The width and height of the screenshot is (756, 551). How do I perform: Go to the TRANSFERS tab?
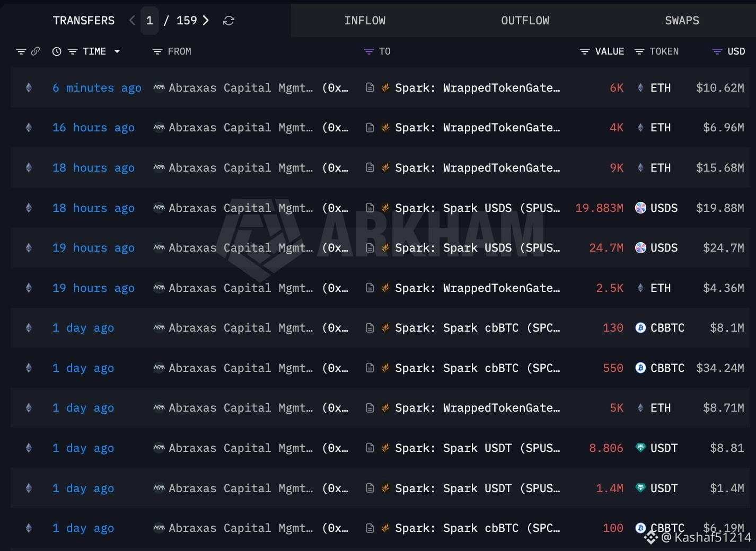click(x=84, y=21)
